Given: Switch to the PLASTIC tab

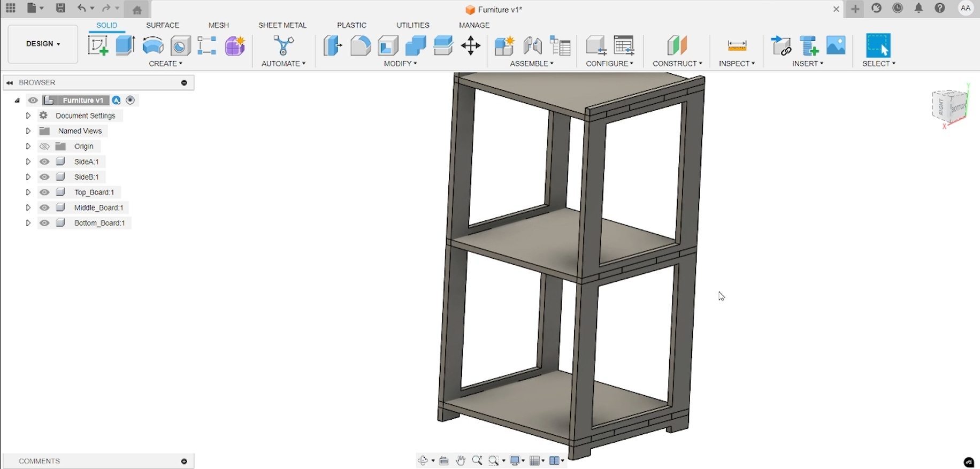Looking at the screenshot, I should [x=352, y=25].
